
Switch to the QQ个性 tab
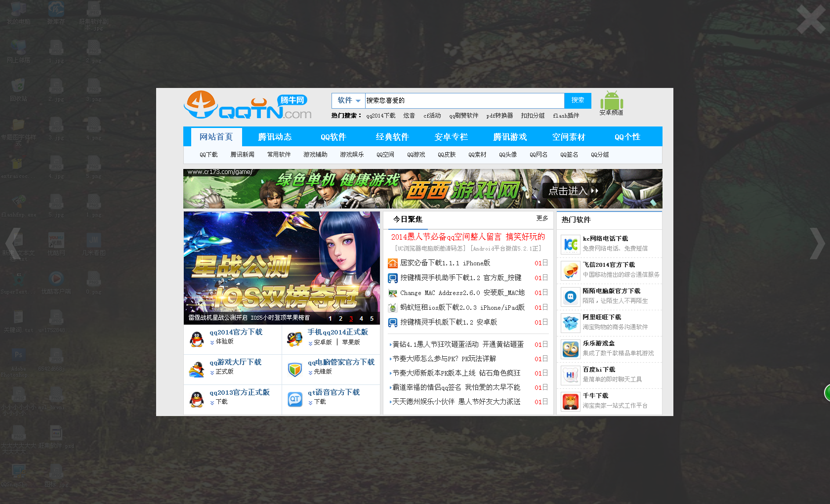click(x=627, y=137)
